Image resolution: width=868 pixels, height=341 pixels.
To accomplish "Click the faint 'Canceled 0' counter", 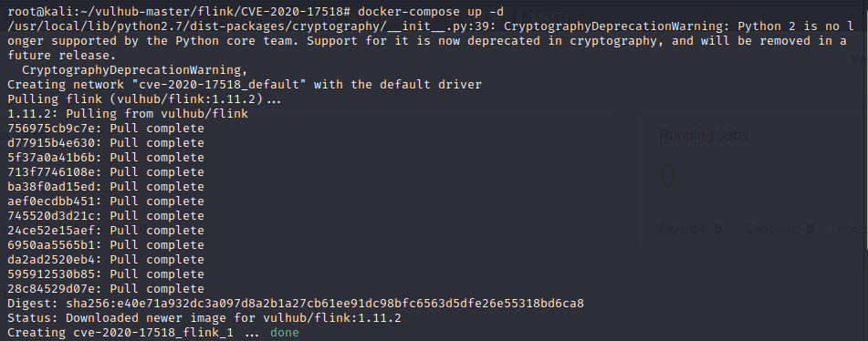I will 779,229.
